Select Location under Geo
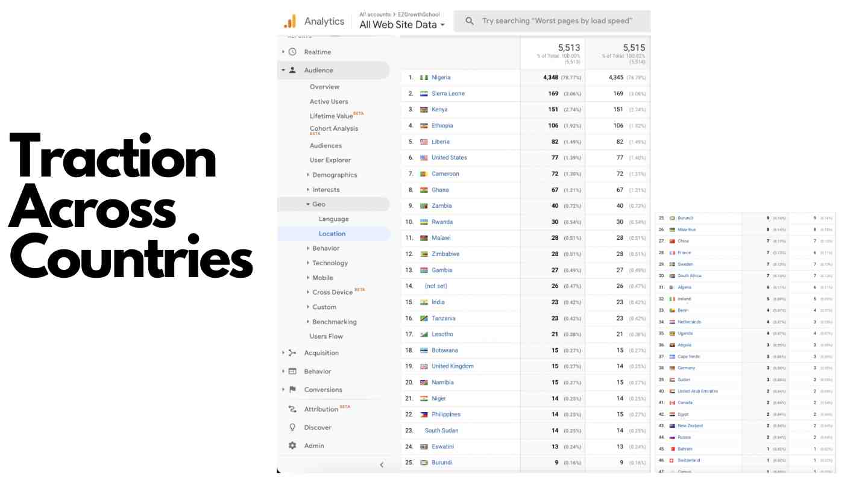 pos(332,234)
